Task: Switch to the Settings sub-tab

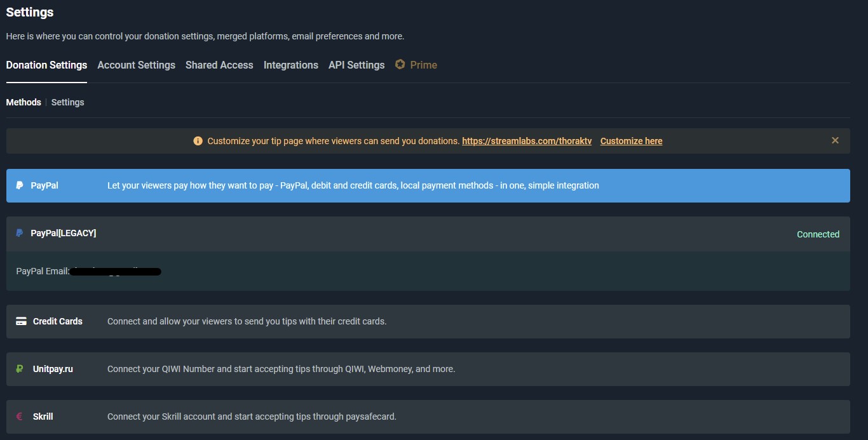Action: (x=67, y=102)
